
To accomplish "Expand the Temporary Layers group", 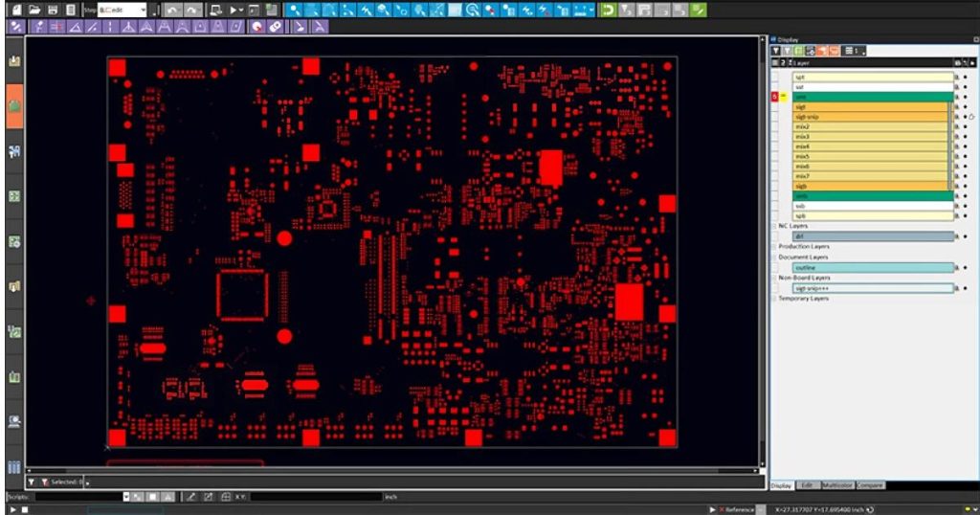I will pos(773,299).
